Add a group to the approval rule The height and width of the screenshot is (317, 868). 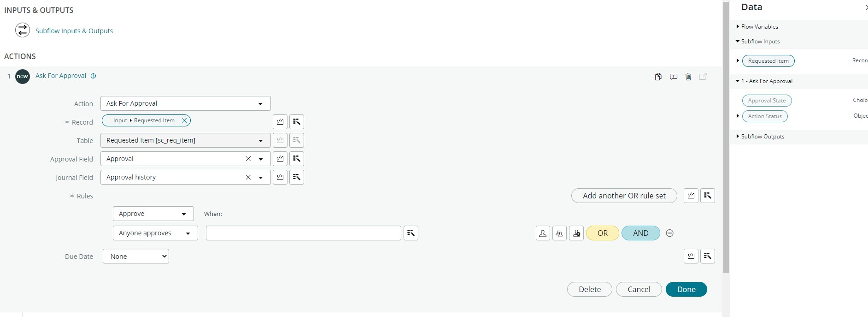tap(559, 233)
